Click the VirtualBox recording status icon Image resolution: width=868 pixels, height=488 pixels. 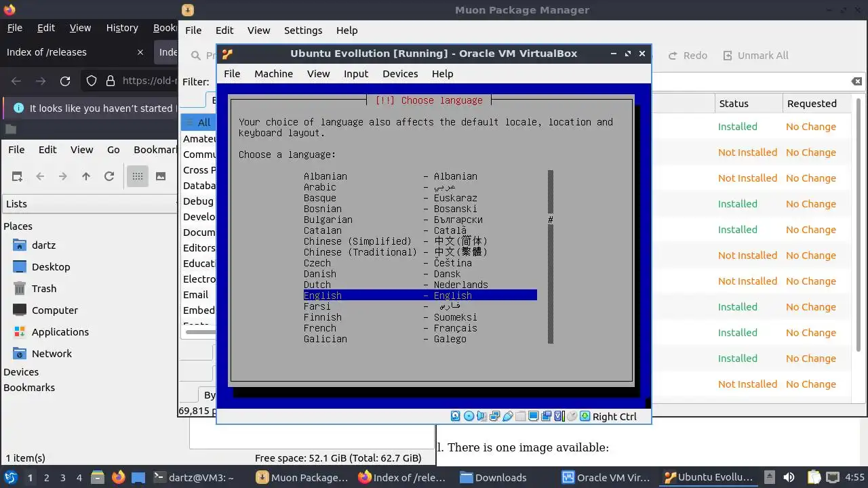click(x=546, y=416)
